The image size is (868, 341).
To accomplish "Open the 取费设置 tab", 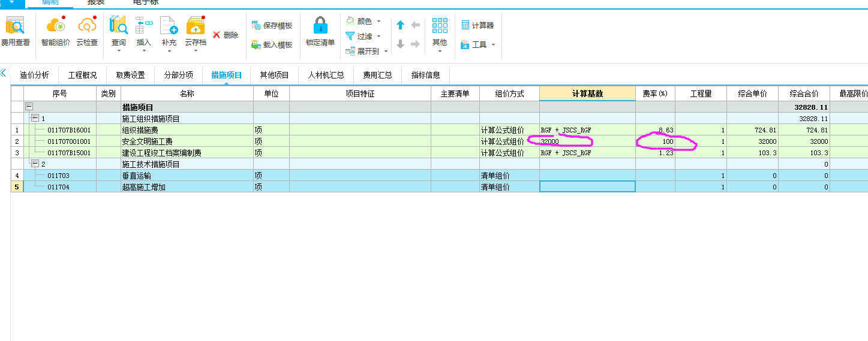I will click(x=130, y=75).
